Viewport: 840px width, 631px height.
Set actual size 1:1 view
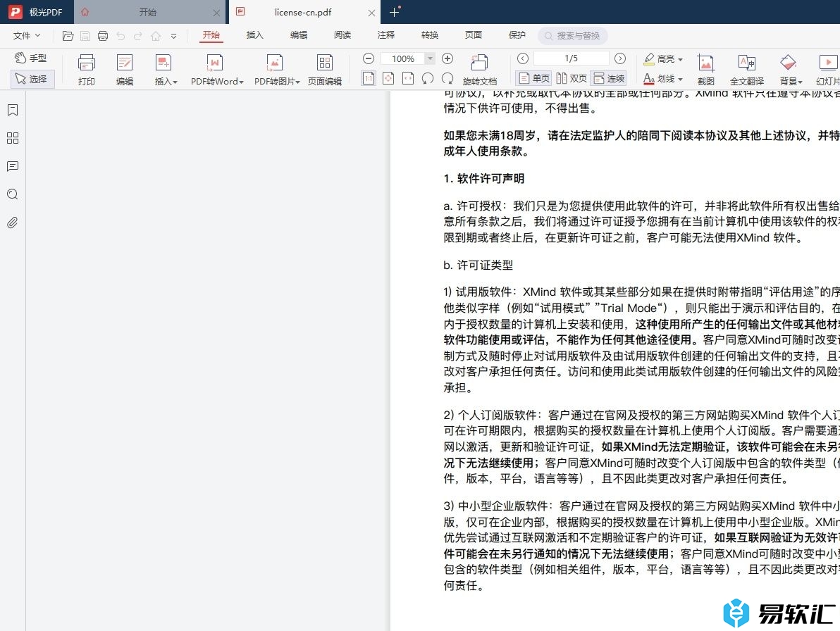(x=369, y=79)
